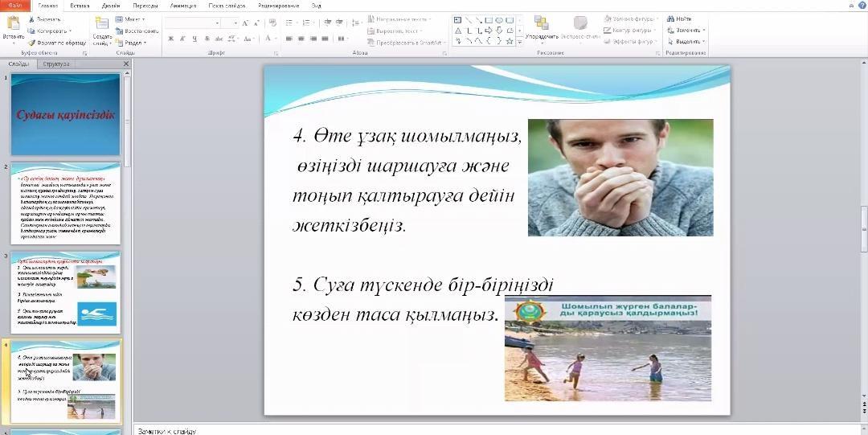Click the Cut (Вырезать) scissors icon
Viewport: 868px width, 435px height.
point(31,18)
